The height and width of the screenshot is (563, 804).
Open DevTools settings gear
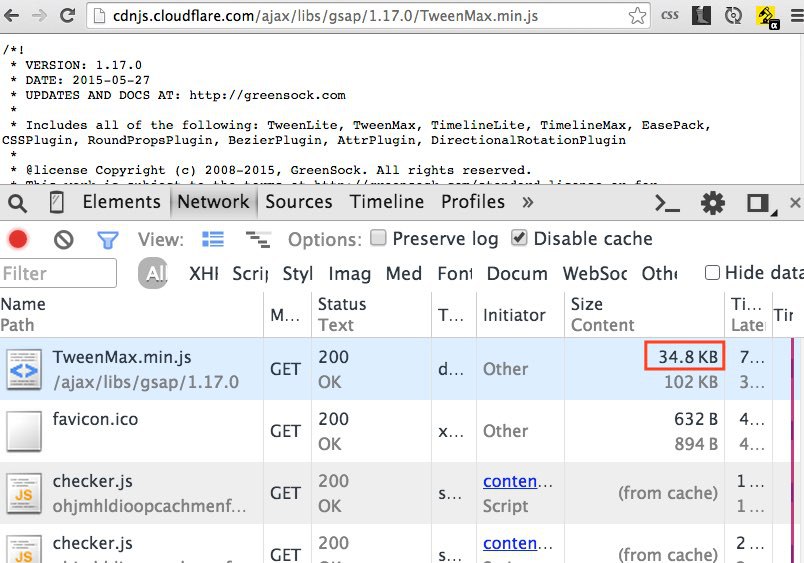tap(712, 203)
